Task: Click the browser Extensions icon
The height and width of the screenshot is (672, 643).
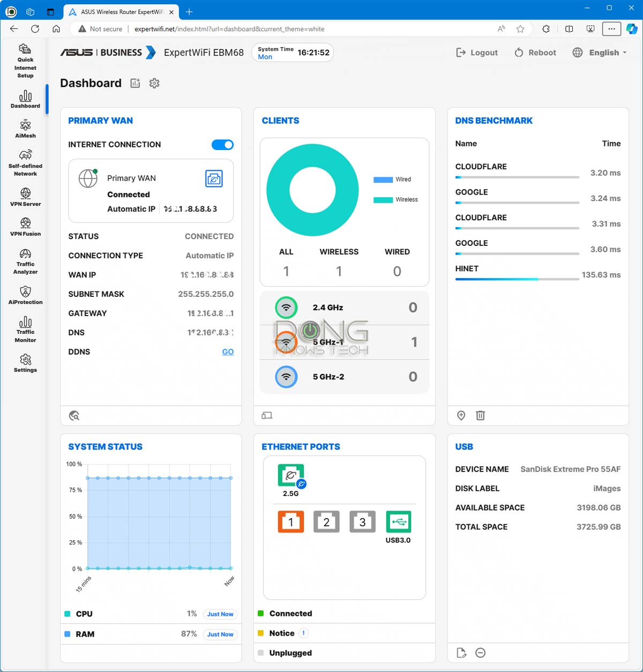Action: click(x=546, y=29)
